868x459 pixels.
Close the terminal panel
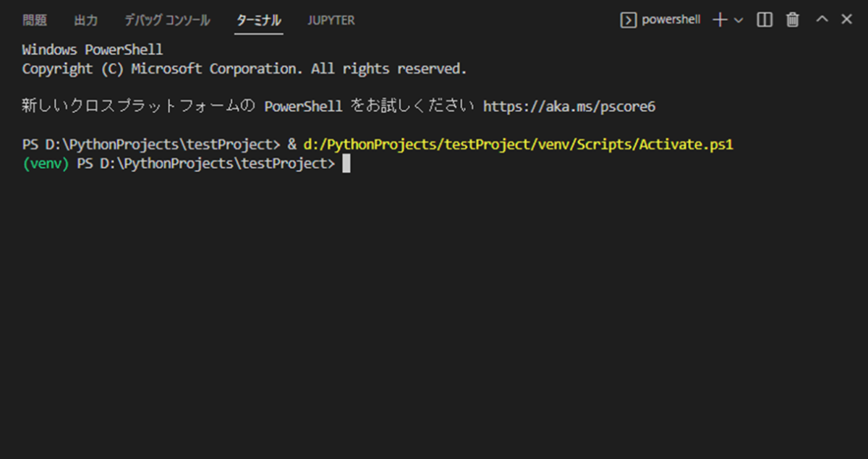click(846, 20)
